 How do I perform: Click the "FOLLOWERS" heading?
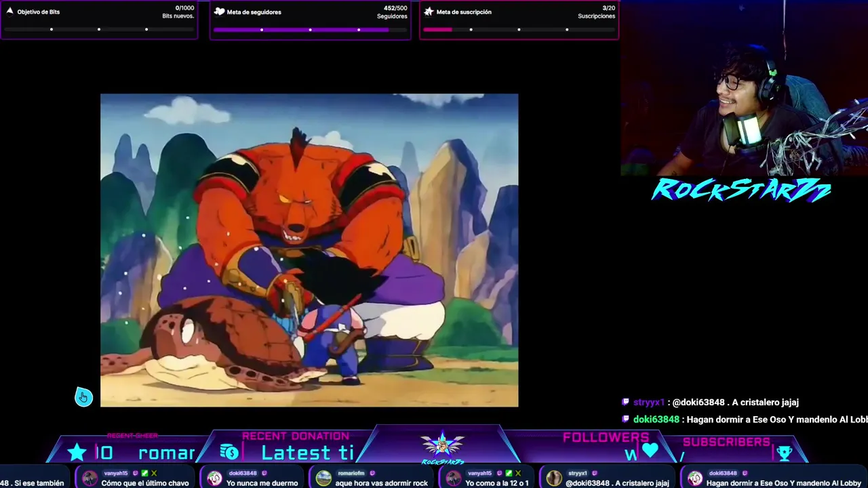[606, 437]
